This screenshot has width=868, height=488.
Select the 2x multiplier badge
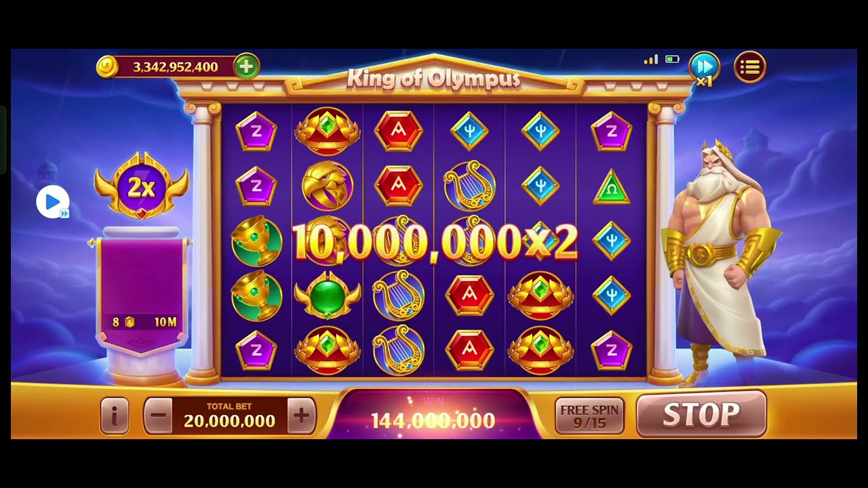click(x=141, y=186)
